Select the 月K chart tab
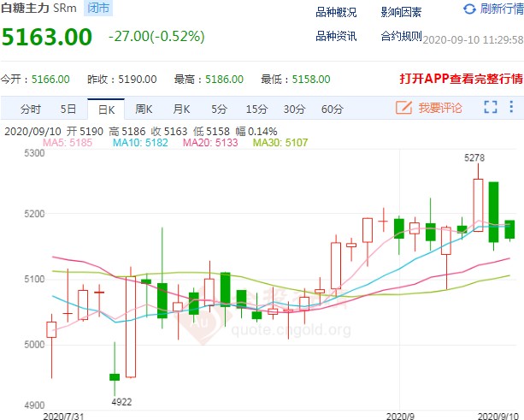Image resolution: width=524 pixels, height=420 pixels. click(181, 109)
